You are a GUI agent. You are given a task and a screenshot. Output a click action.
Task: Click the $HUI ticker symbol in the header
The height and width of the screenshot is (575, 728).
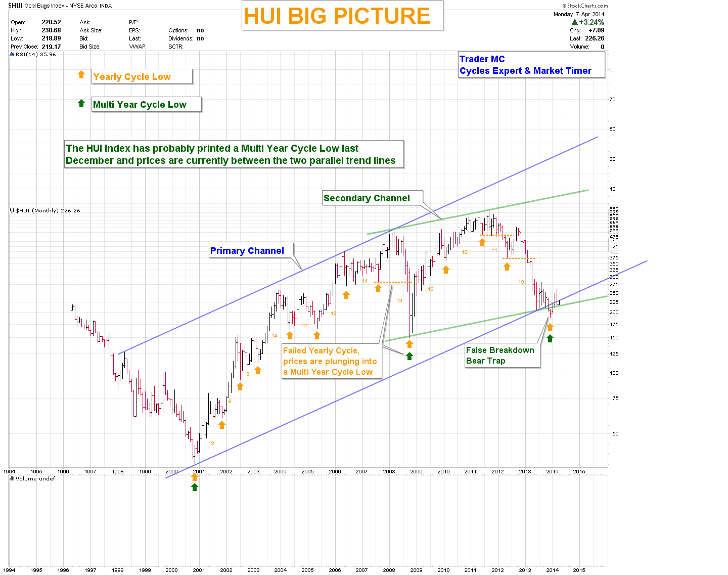coord(15,6)
